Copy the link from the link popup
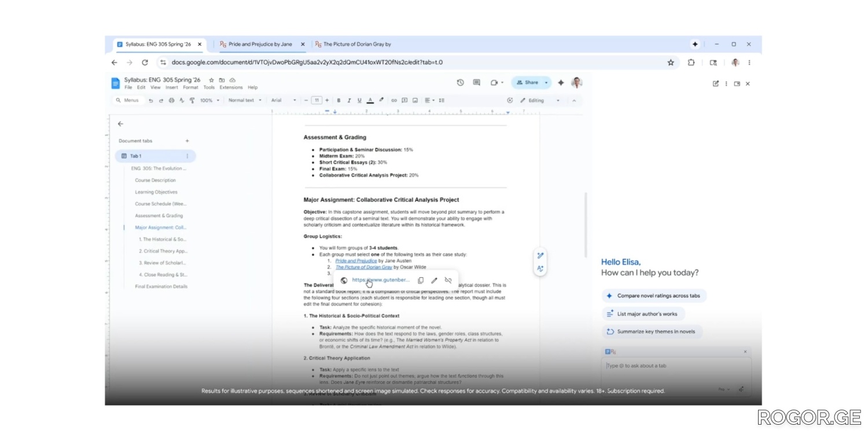 click(x=421, y=280)
